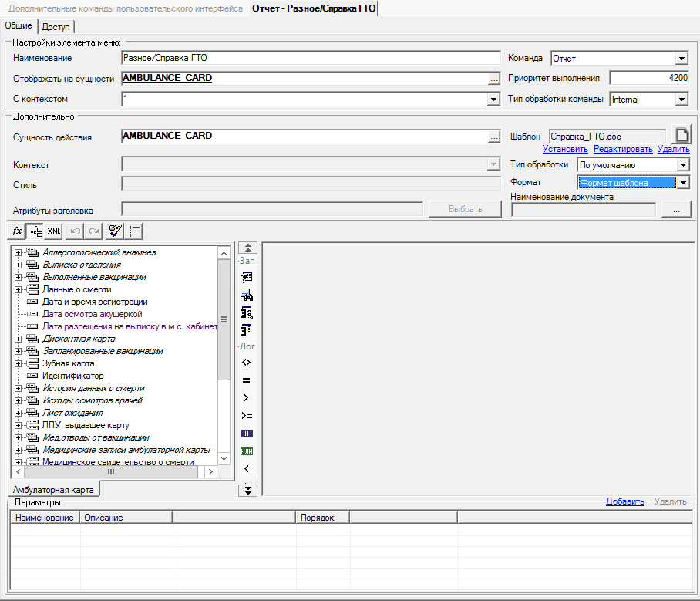Expand the Дисконтная карта tree node

(x=18, y=339)
